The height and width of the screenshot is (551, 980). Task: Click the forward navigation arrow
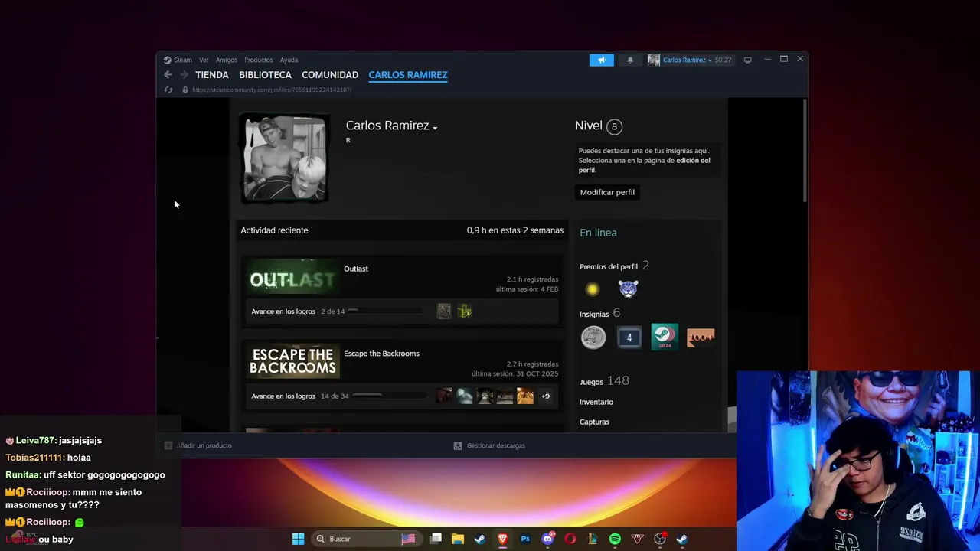click(x=184, y=75)
